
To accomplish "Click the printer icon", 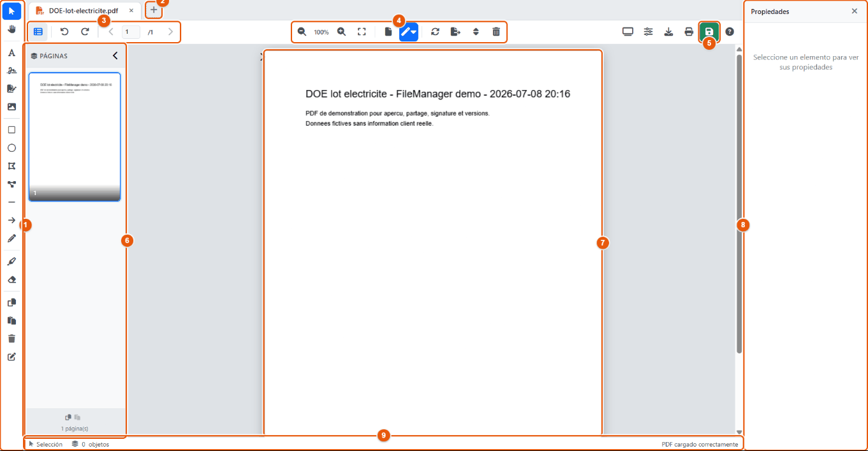I will tap(689, 31).
